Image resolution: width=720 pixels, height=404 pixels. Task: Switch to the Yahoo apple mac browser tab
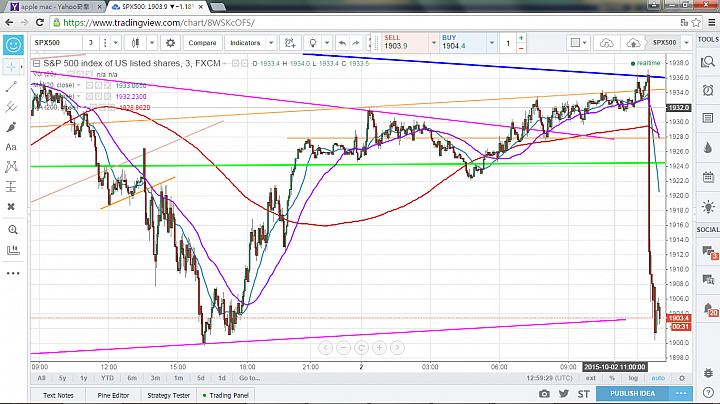coord(56,6)
